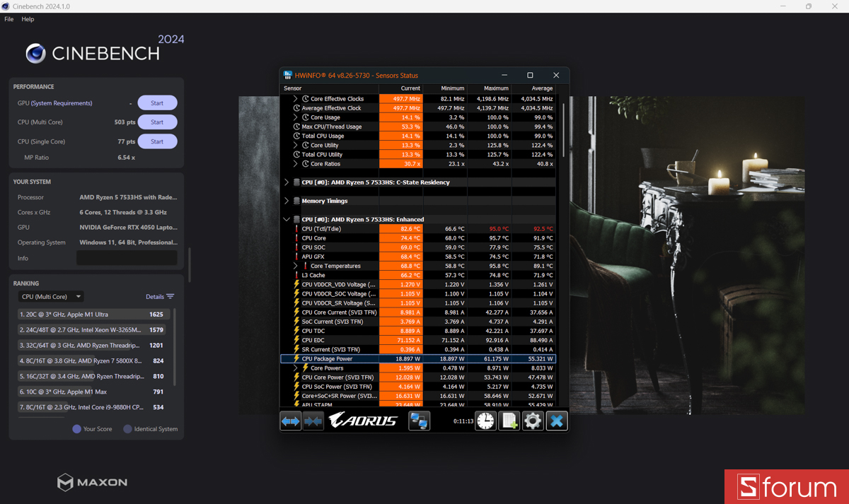Viewport: 849px width, 504px height.
Task: Expand the Core Usage row
Action: click(x=296, y=117)
